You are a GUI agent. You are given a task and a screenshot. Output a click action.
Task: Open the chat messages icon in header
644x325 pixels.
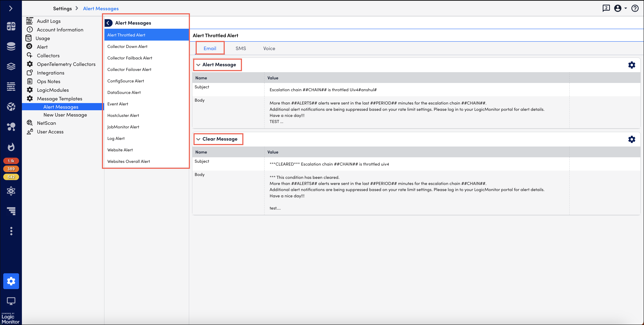[x=606, y=8]
